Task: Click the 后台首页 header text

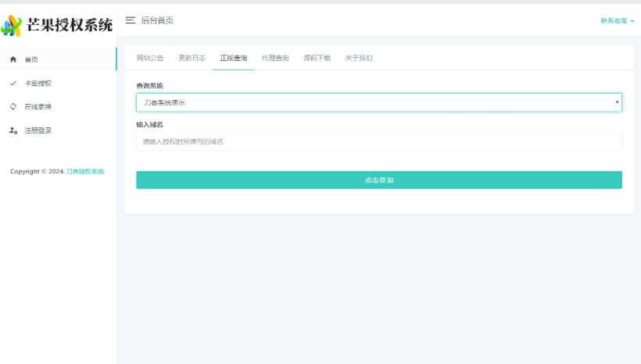Action: pyautogui.click(x=157, y=20)
